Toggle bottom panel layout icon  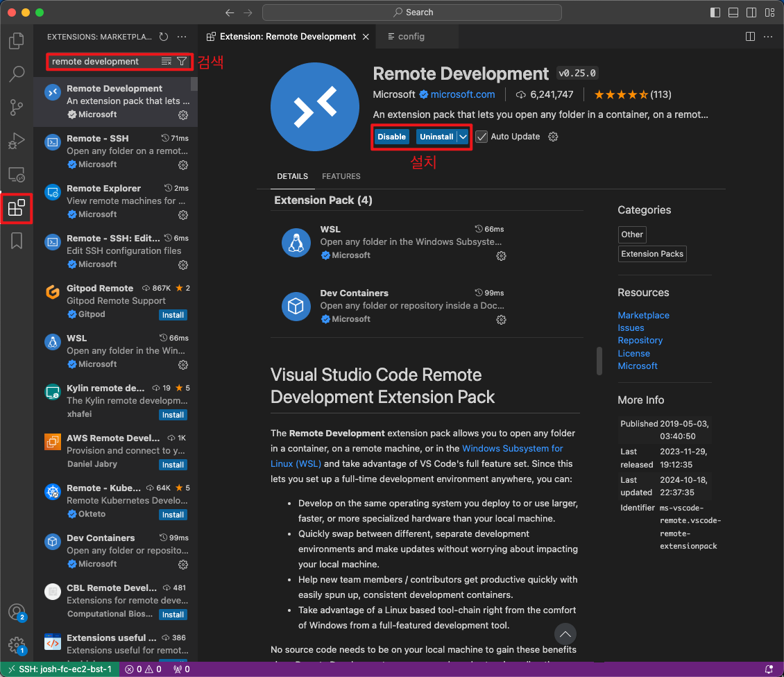coord(733,12)
